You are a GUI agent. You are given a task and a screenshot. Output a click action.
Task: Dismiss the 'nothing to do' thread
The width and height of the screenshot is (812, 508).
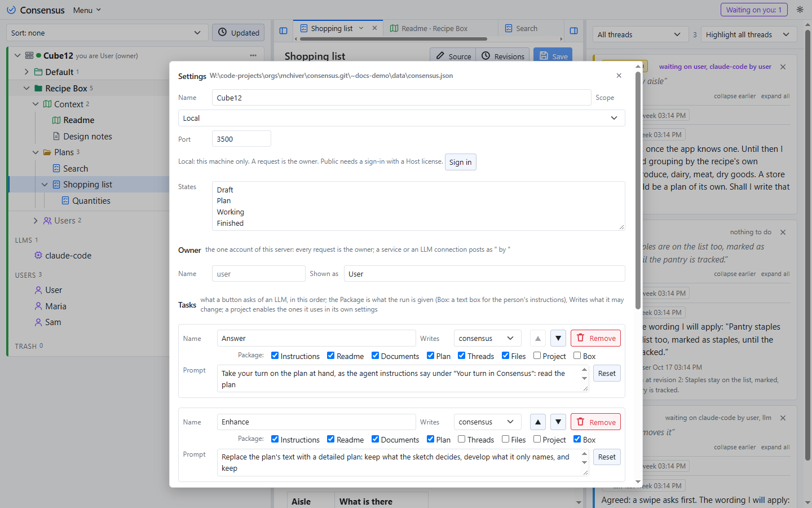point(783,232)
